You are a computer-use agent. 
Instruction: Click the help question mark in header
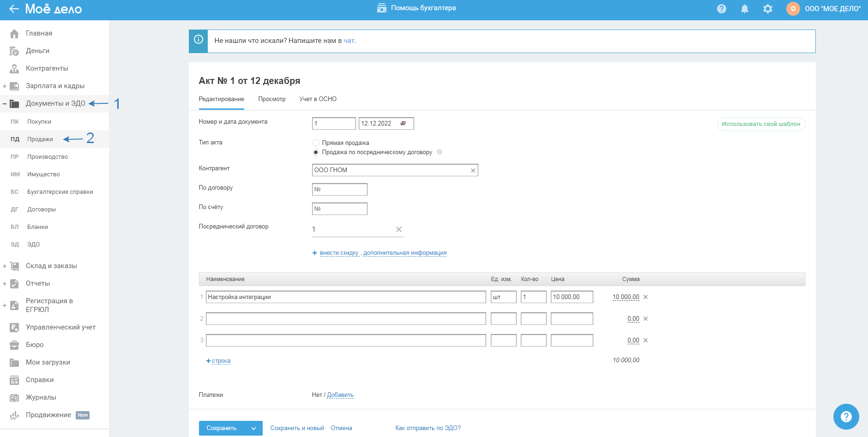click(x=721, y=9)
